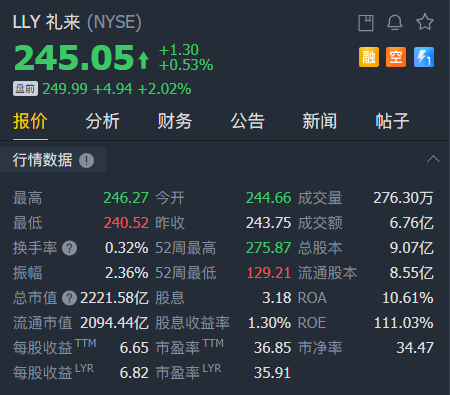Set a price alert with the bell icon
Image resolution: width=450 pixels, height=395 pixels.
coord(395,23)
